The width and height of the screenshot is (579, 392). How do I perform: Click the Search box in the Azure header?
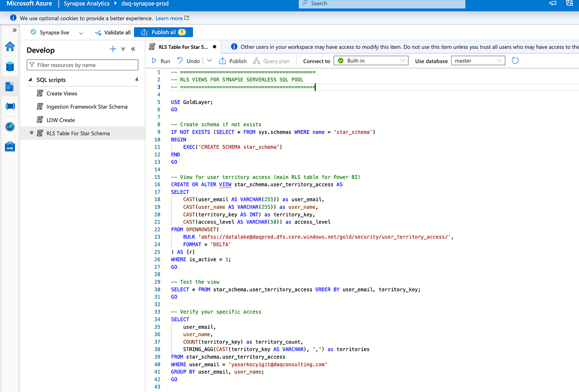pos(382,4)
